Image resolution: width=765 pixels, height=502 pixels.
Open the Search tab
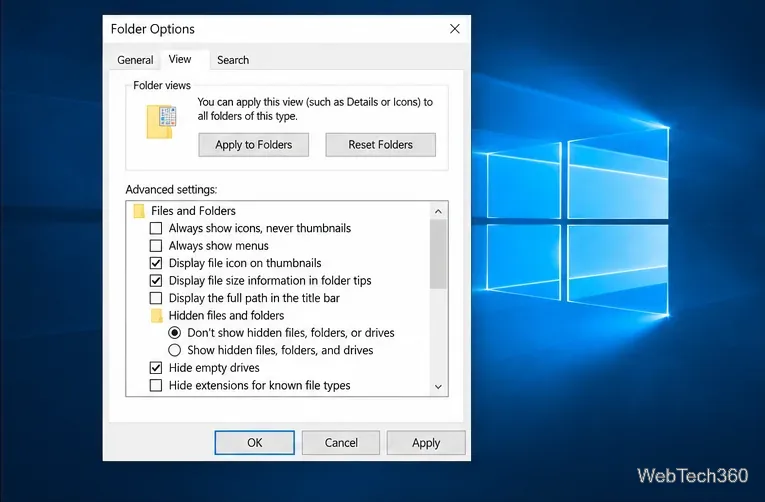click(x=233, y=60)
